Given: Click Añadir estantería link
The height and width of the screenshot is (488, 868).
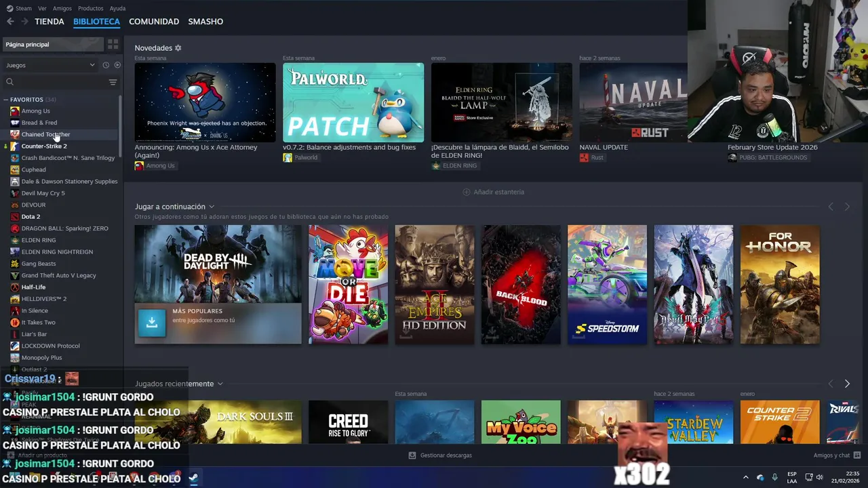Looking at the screenshot, I should pyautogui.click(x=498, y=192).
